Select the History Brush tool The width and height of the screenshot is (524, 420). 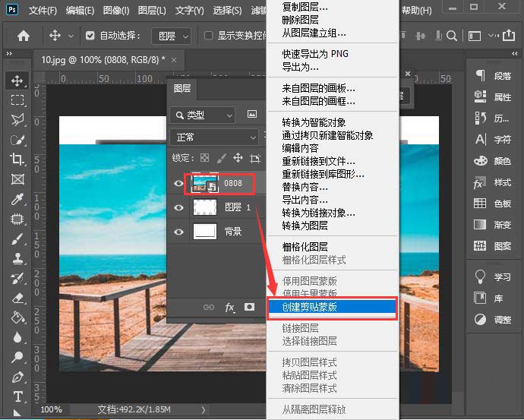tap(17, 278)
